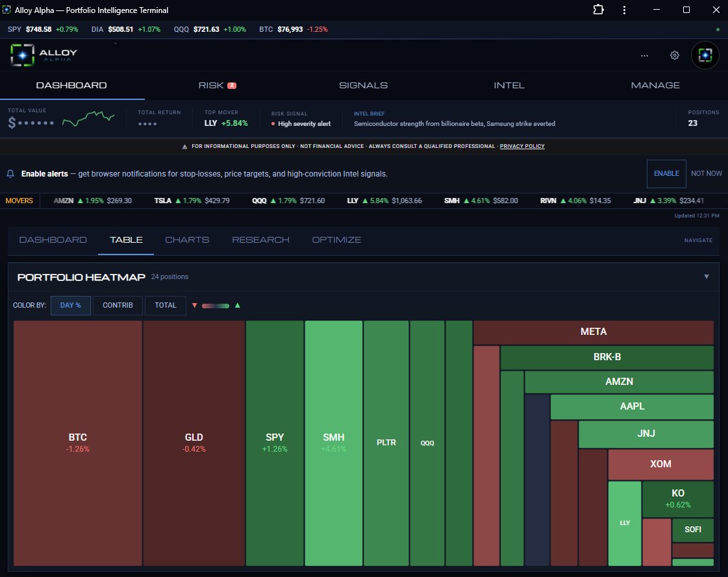The height and width of the screenshot is (577, 728).
Task: Click the profile avatar icon
Action: (705, 55)
